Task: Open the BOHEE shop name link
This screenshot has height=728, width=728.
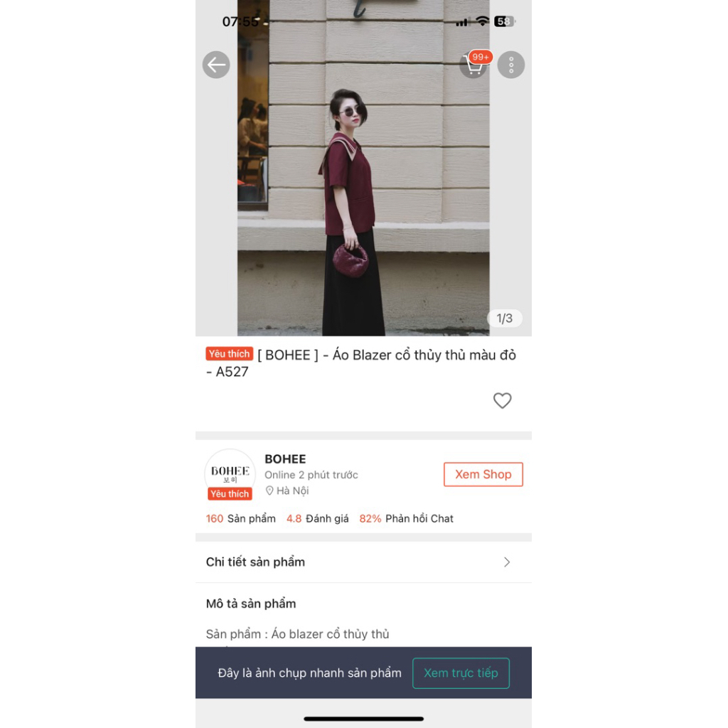Action: (285, 459)
